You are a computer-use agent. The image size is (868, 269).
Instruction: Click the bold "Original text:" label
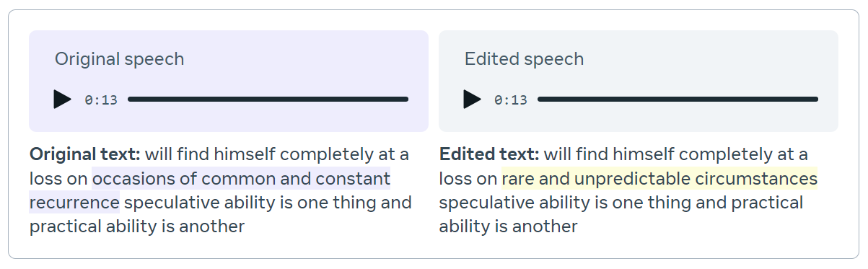85,154
